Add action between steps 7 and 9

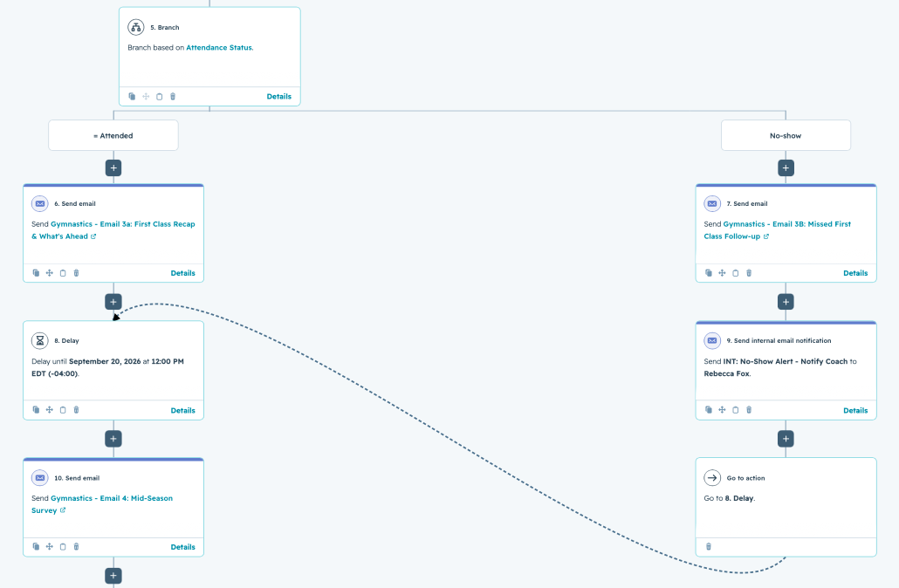point(786,302)
